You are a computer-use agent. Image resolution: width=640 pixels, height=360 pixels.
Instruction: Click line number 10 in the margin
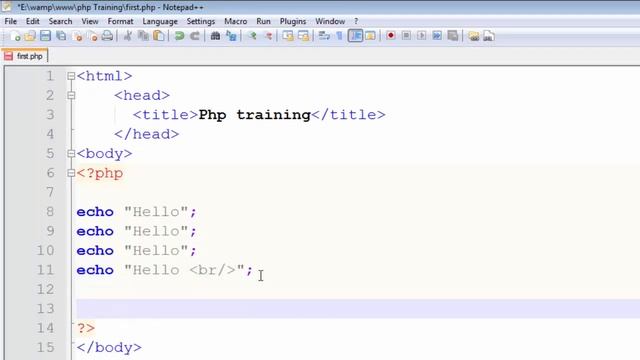point(45,250)
